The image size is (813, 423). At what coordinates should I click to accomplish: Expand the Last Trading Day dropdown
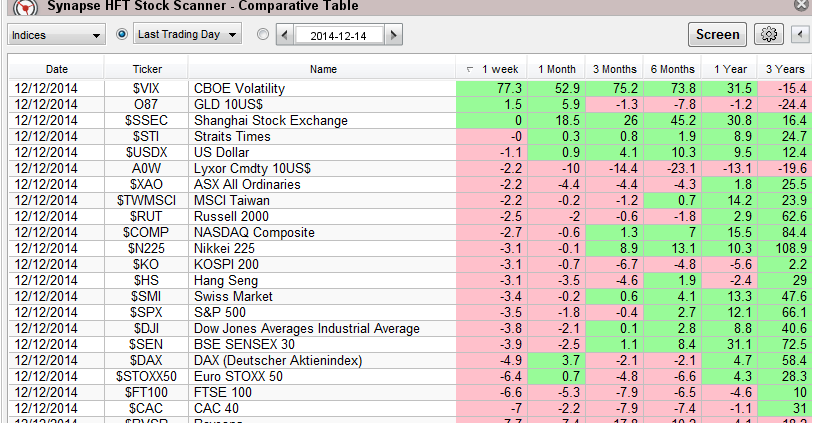click(x=188, y=35)
